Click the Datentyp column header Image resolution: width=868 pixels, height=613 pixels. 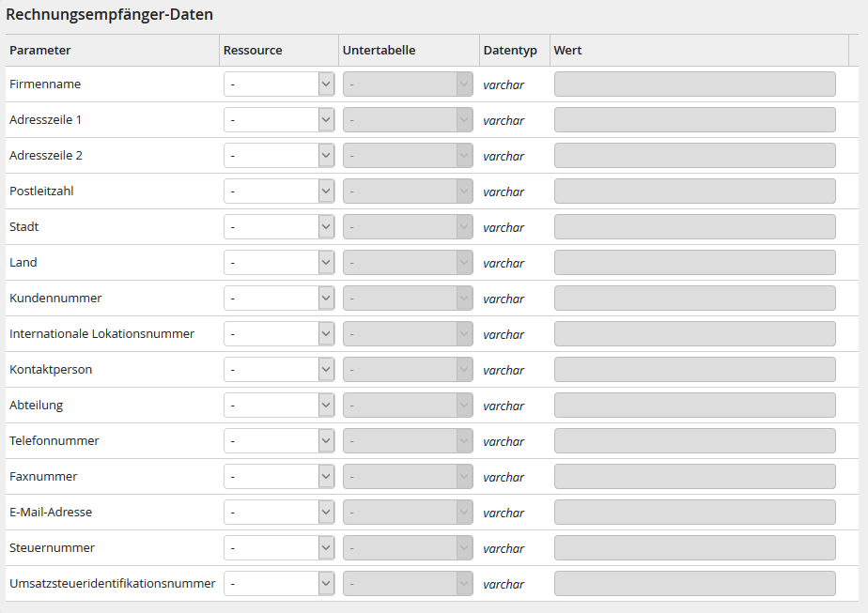click(x=510, y=51)
